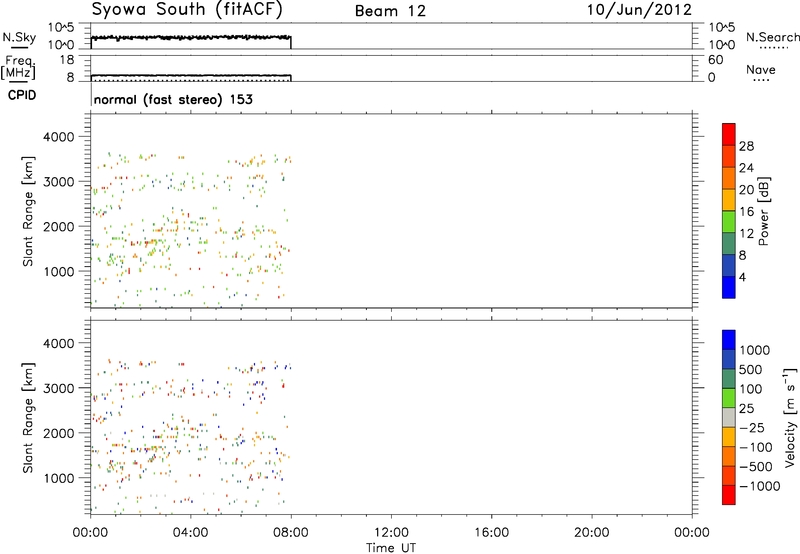Click the light green segment of velocity colorbar
The height and width of the screenshot is (554, 800).
coord(729,398)
